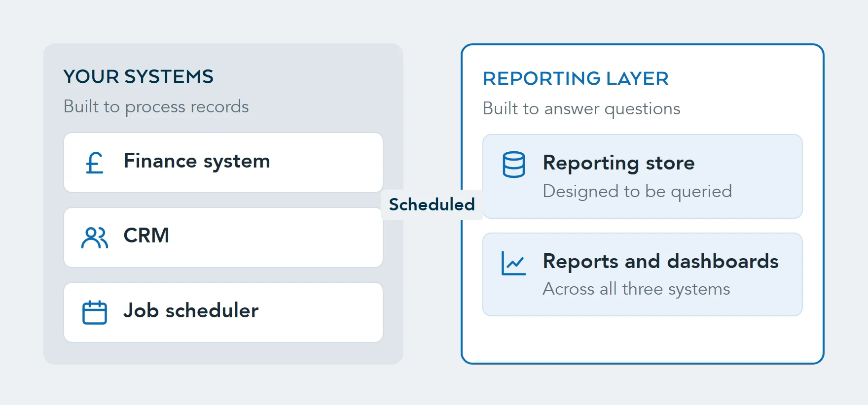Click the "Designed to be queried" description
Viewport: 868px width, 405px height.
(637, 191)
